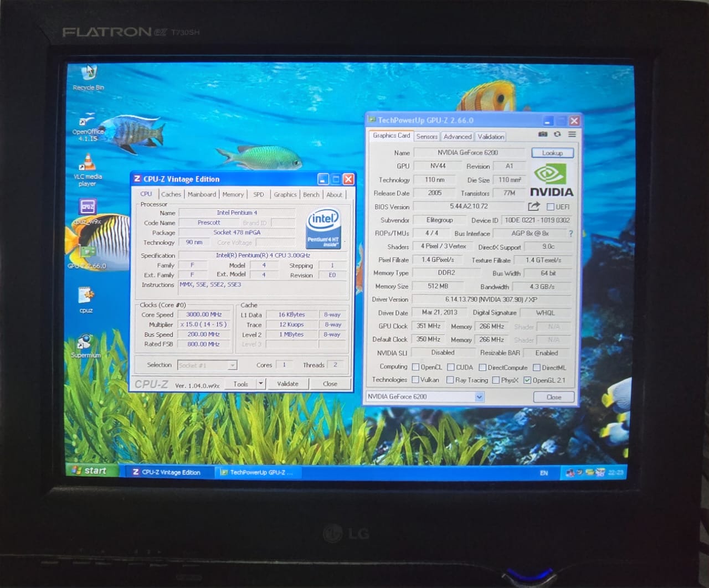Screen dimensions: 709x588
Task: Click the Device ID value 10DE 0221
Action: click(x=537, y=220)
